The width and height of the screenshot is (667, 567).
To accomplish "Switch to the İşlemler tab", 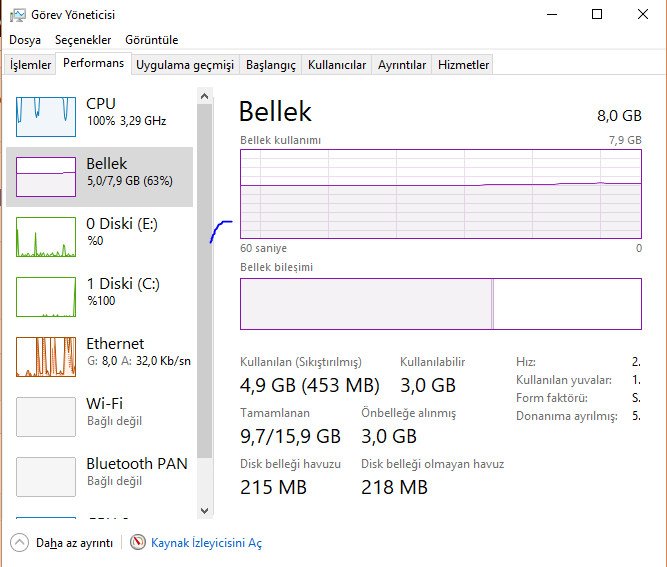I will pos(30,65).
